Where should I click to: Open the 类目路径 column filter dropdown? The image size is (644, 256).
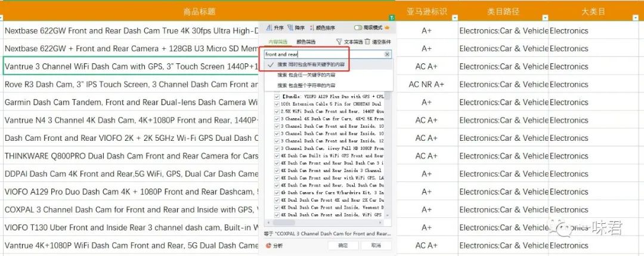(545, 18)
